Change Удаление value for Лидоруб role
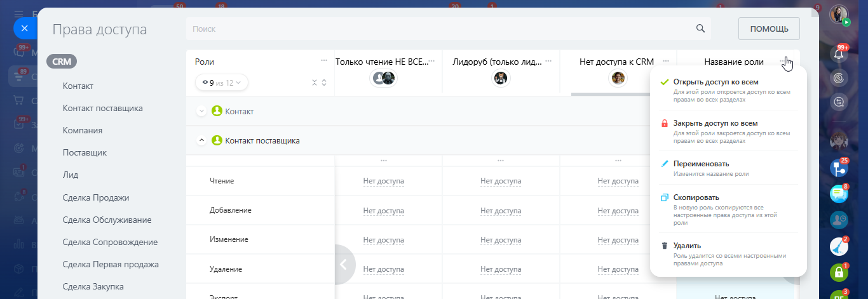868x299 pixels. coord(501,269)
